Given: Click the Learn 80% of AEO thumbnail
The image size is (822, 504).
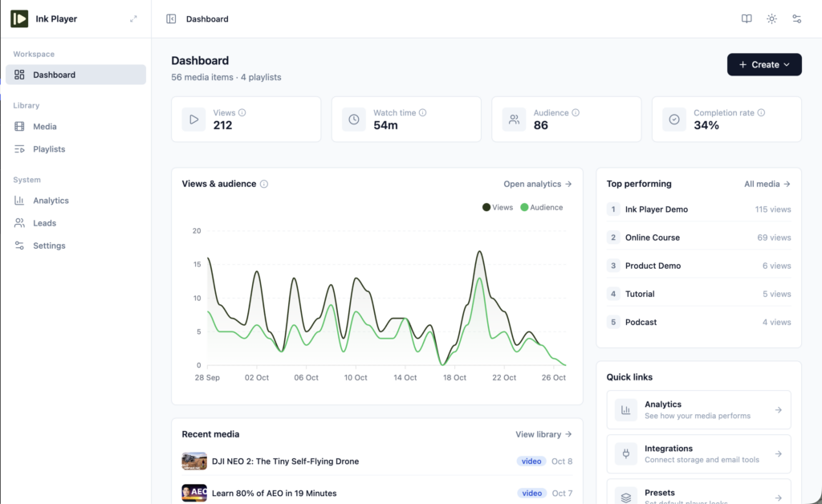Looking at the screenshot, I should coord(194,493).
